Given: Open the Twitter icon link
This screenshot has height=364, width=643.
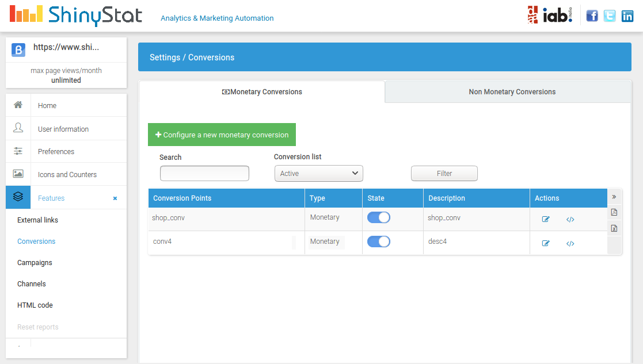Looking at the screenshot, I should [x=610, y=16].
